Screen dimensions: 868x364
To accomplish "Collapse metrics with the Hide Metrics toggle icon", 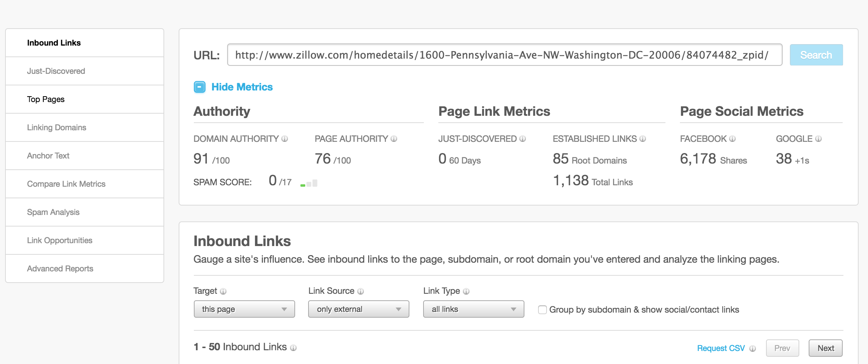I will pos(200,87).
